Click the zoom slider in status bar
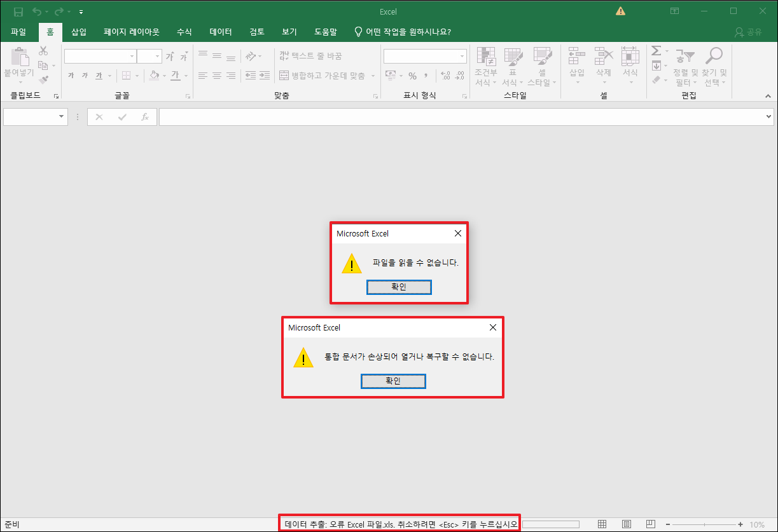This screenshot has height=532, width=778. [x=705, y=524]
